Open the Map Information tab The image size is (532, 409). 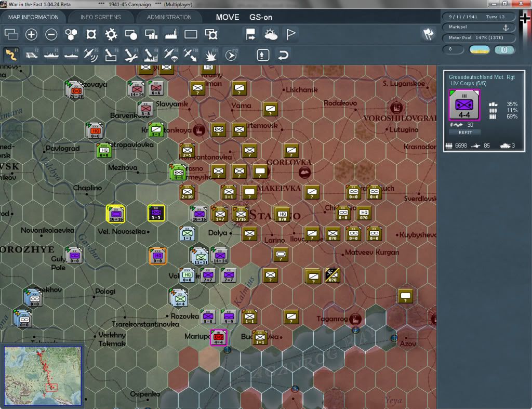coord(33,17)
